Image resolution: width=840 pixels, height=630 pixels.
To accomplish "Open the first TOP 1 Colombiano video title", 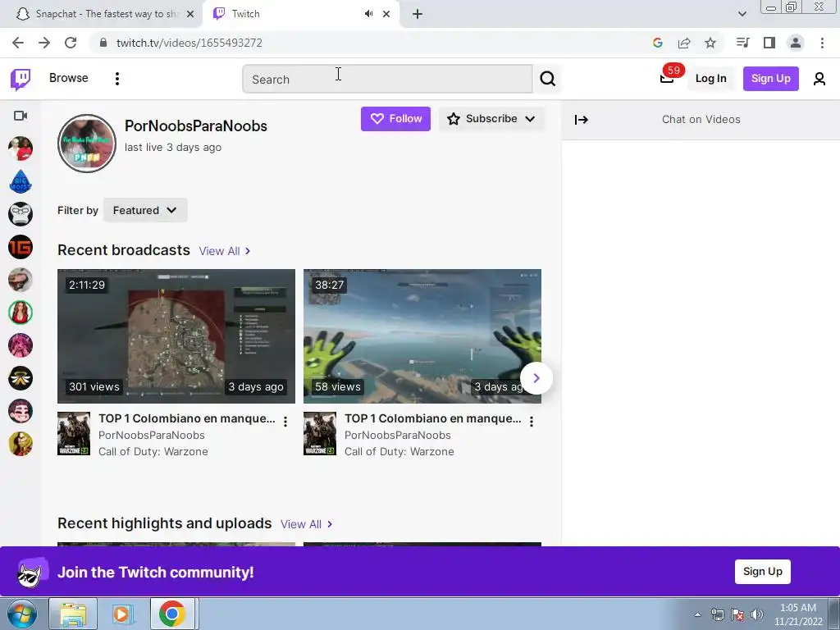I will [x=186, y=418].
